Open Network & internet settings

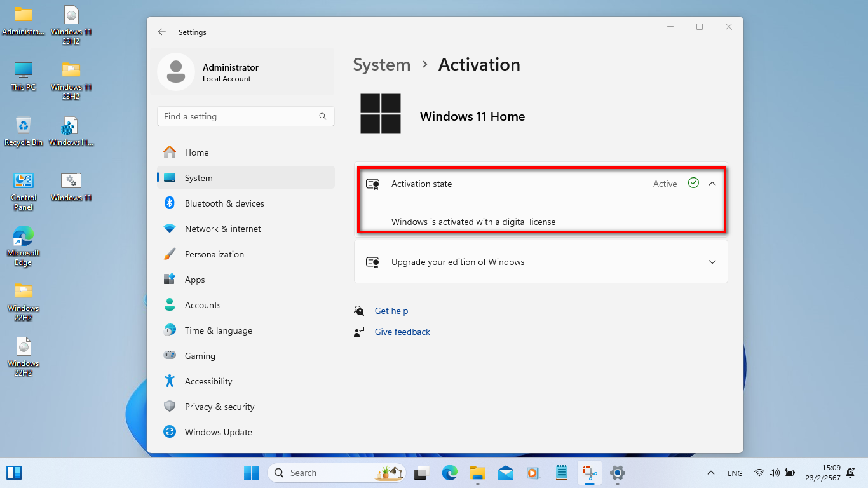tap(245, 229)
